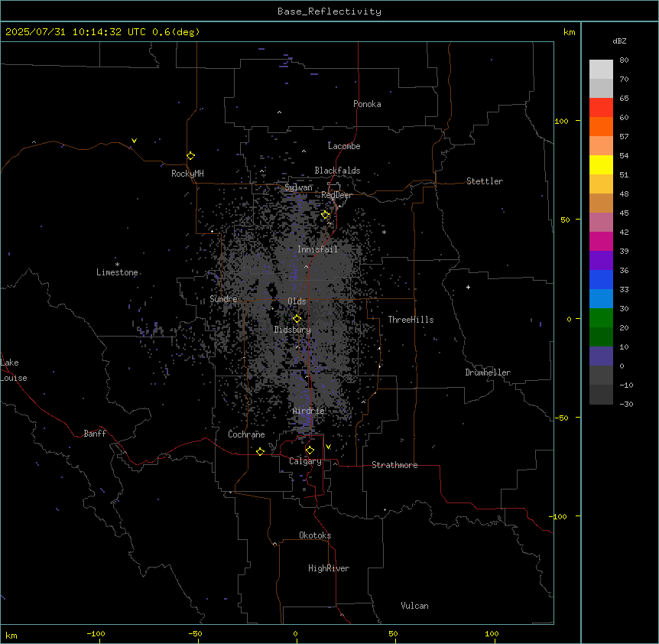Screen dimensions: 659x644
Task: Click the km unit label at bottom left
Action: (11, 635)
